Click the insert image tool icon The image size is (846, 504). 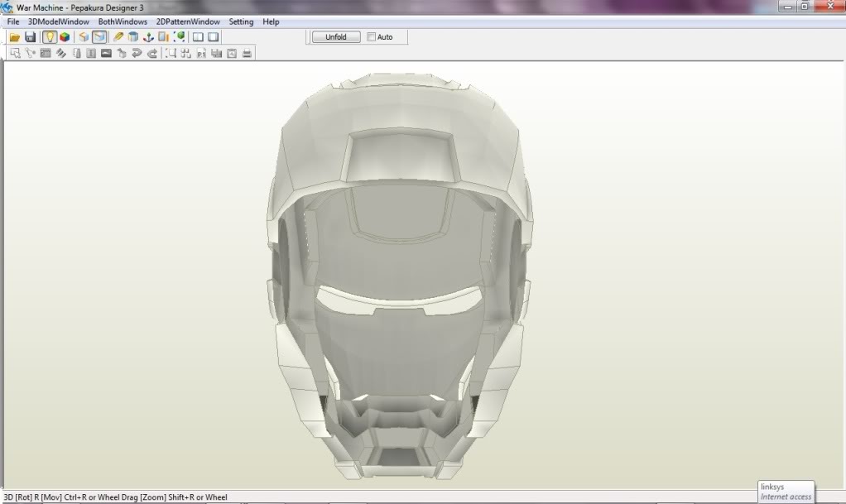[x=106, y=53]
